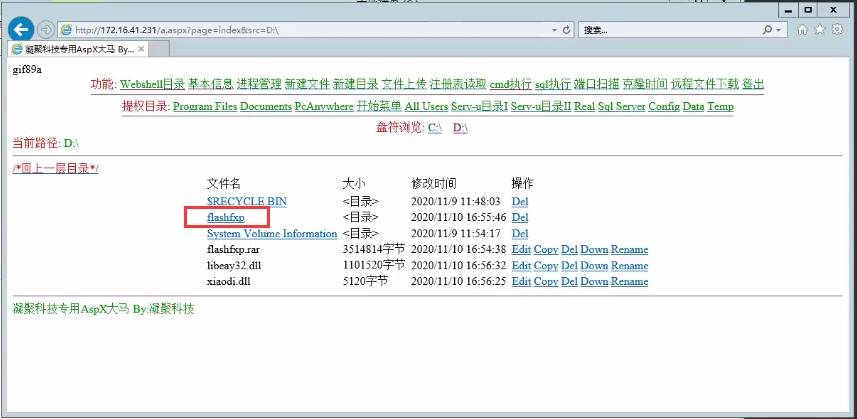Click the browser forward arrow button
This screenshot has height=419, width=857.
pyautogui.click(x=46, y=30)
